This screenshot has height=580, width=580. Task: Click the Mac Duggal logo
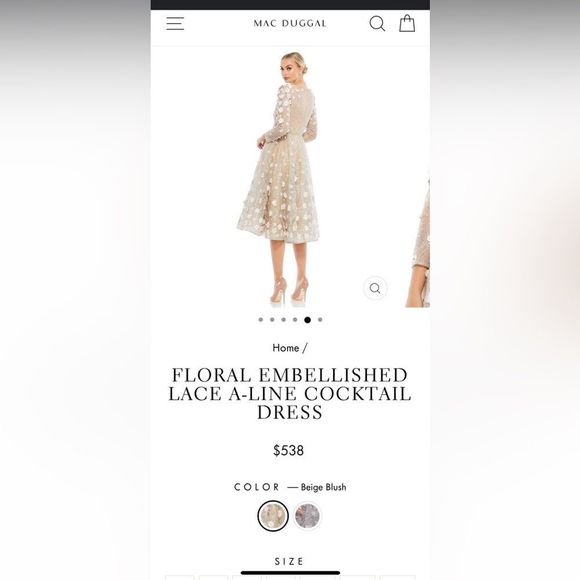290,23
